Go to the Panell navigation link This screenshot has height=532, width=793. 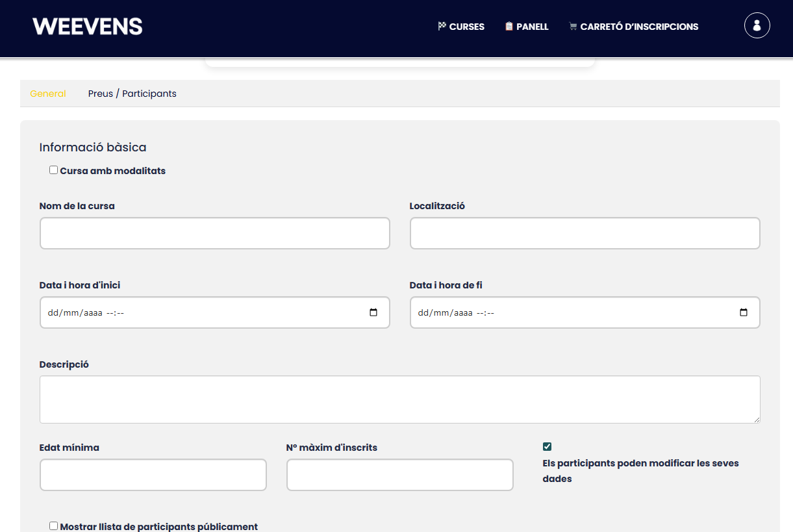[x=532, y=27]
